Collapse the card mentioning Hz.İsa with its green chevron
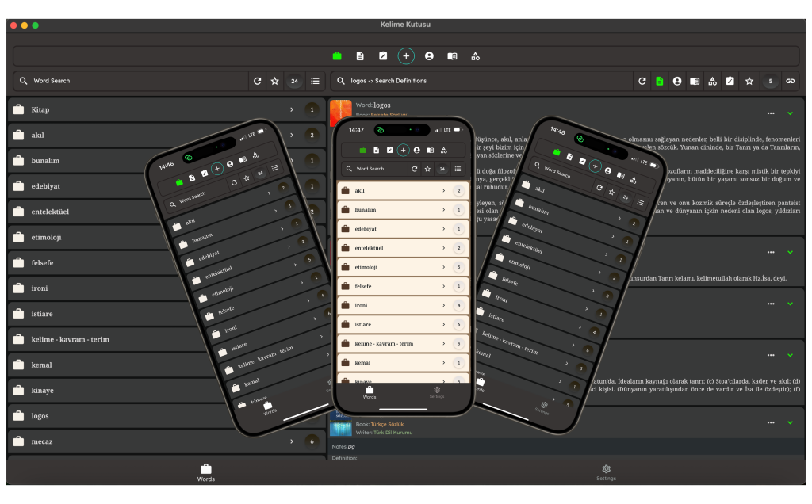The width and height of the screenshot is (812, 504). 791,252
